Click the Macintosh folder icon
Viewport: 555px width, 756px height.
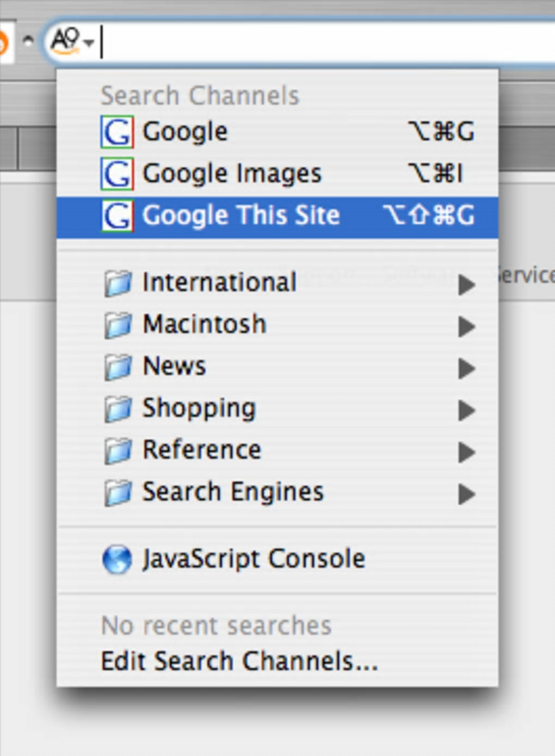[x=118, y=325]
